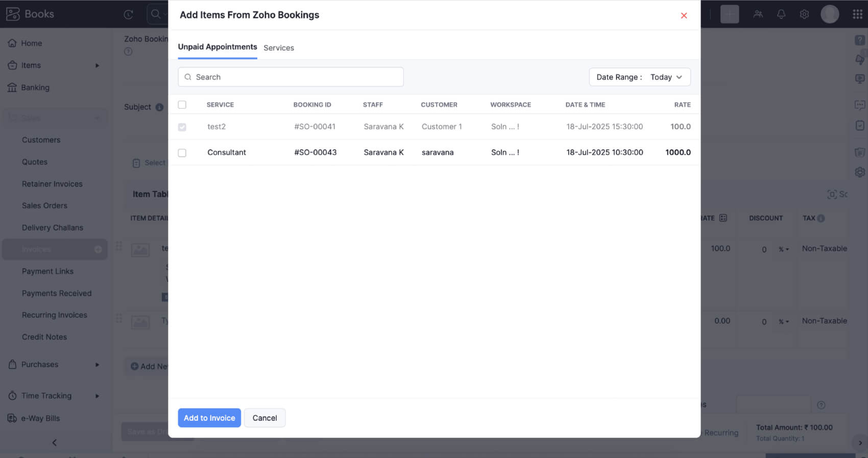Click the help question mark icon on right rail
868x458 pixels.
[860, 40]
